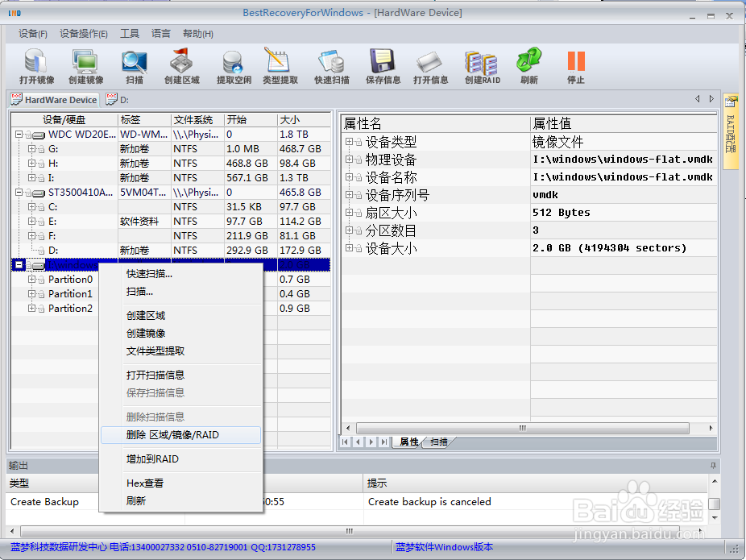Choose 刷新 in the context menu

[x=180, y=501]
